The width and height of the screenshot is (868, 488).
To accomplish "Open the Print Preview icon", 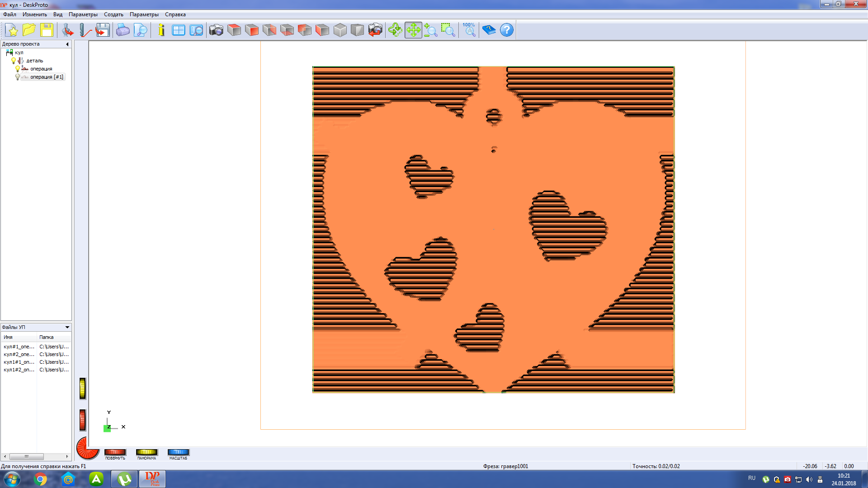I will (141, 30).
